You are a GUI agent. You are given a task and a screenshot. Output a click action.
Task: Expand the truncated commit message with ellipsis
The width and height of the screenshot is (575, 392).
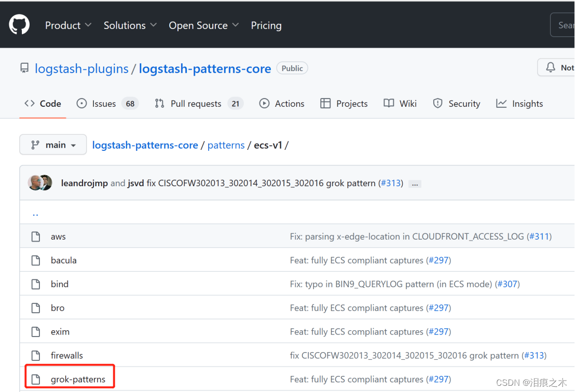(x=414, y=184)
